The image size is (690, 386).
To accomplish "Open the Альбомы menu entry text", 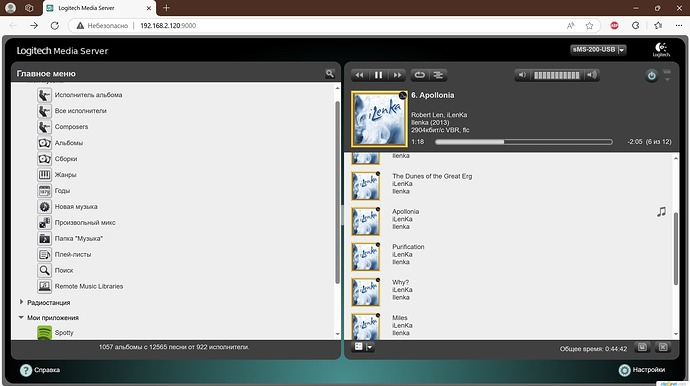I will 69,143.
